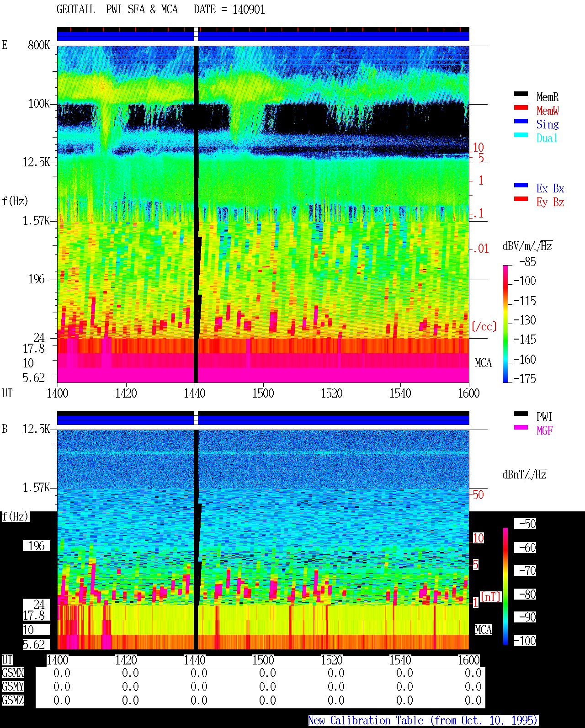
Task: Click the dBnT/√Hz unit label
Action: coord(525,474)
